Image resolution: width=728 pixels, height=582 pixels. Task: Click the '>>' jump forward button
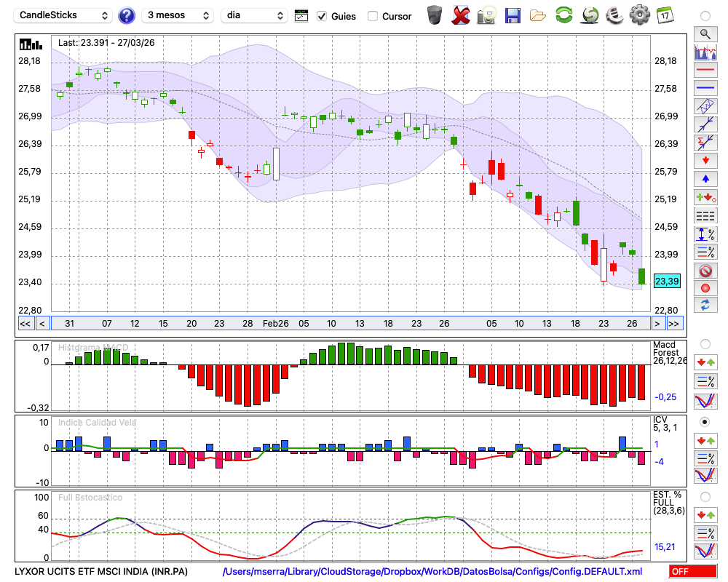click(675, 324)
